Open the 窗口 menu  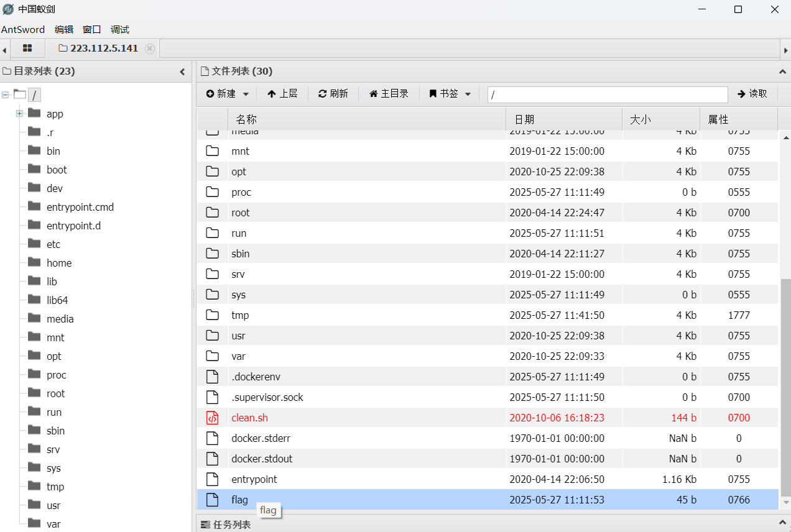(91, 29)
